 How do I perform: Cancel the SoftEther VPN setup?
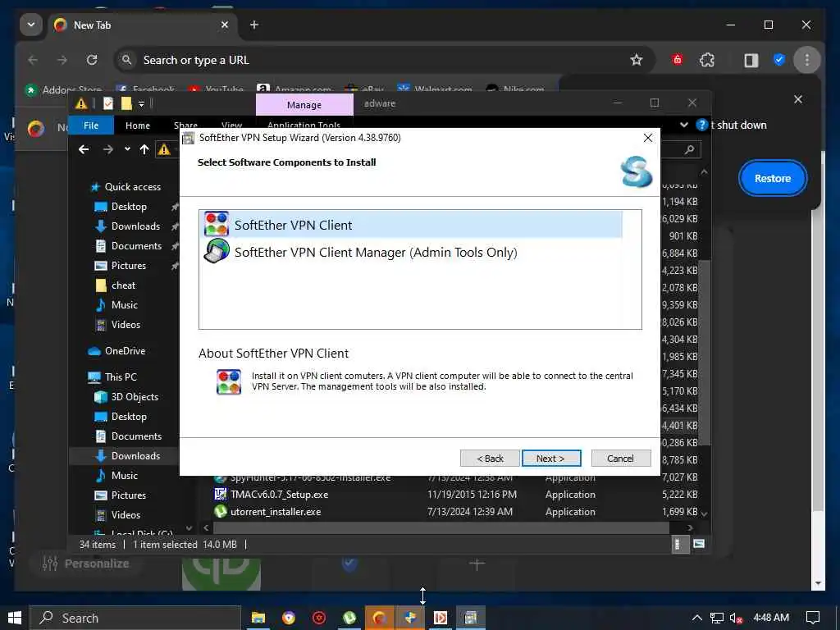click(620, 459)
